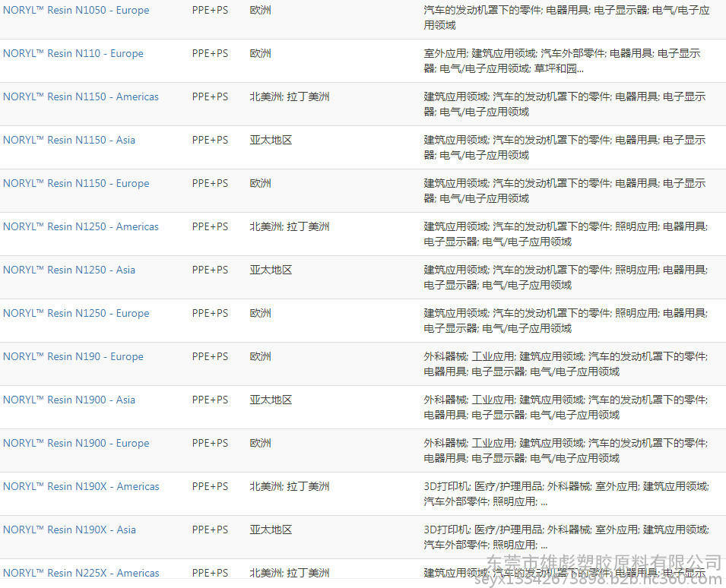Image resolution: width=726 pixels, height=588 pixels.
Task: Click applications text of N1250 Europe row
Action: click(x=566, y=321)
